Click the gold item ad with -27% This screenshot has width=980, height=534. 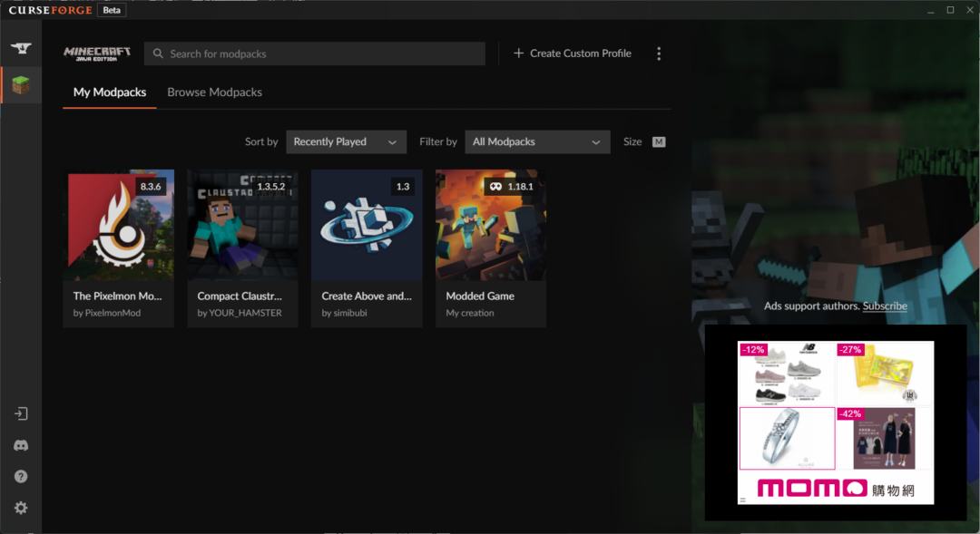coord(885,373)
